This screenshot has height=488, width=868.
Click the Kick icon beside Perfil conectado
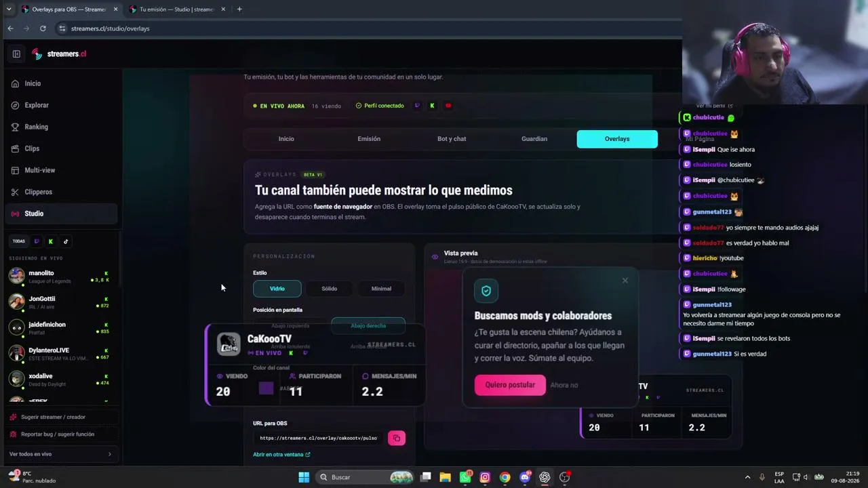point(432,106)
